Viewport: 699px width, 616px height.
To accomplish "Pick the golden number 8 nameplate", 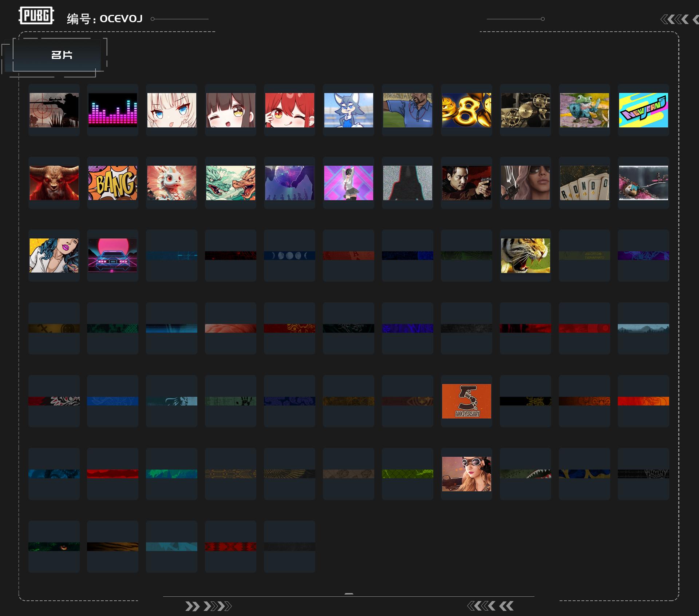I will coord(466,110).
